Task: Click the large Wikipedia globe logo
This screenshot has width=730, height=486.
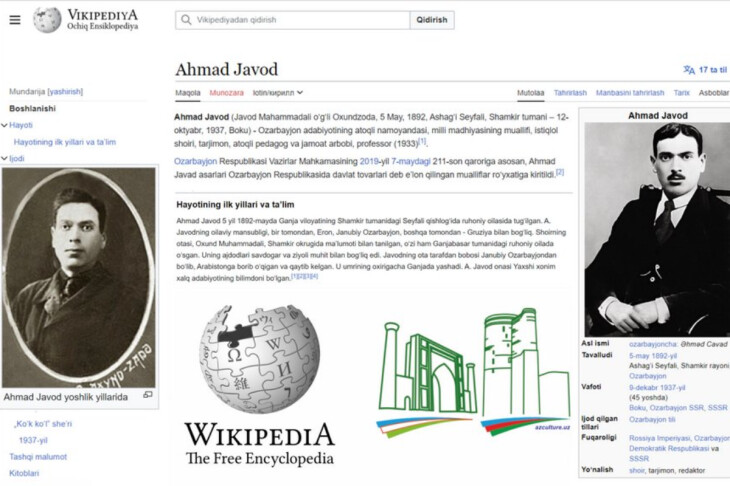Action: (x=259, y=359)
